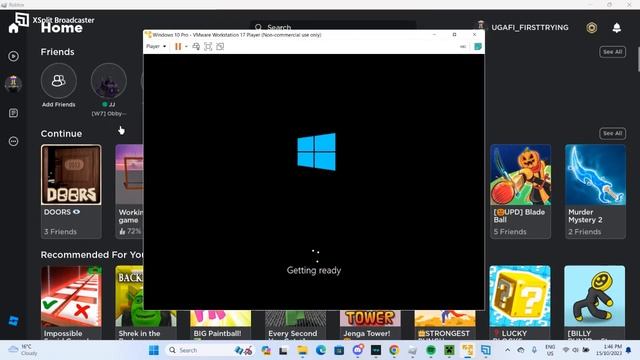Open ENG US language switcher
This screenshot has width=640, height=360.
tap(550, 350)
